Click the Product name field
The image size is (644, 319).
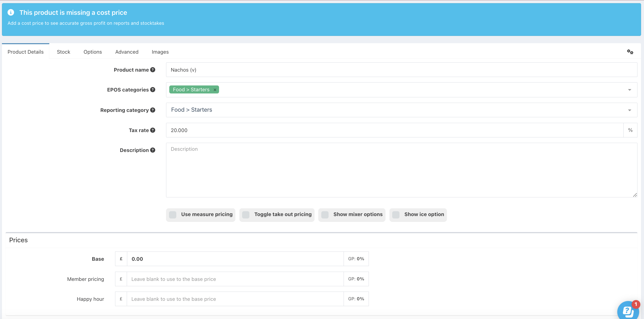click(x=401, y=70)
